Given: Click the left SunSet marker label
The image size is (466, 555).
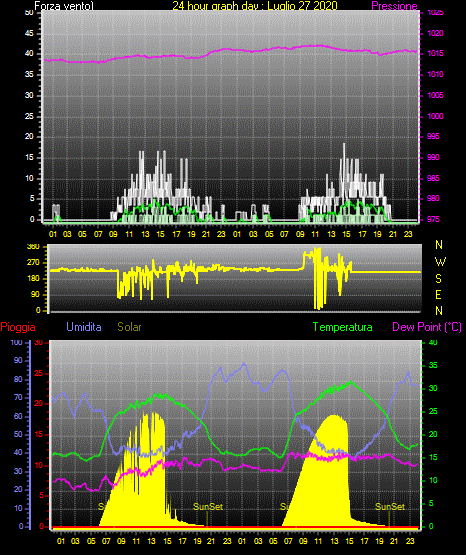Looking at the screenshot, I should click(x=208, y=507).
